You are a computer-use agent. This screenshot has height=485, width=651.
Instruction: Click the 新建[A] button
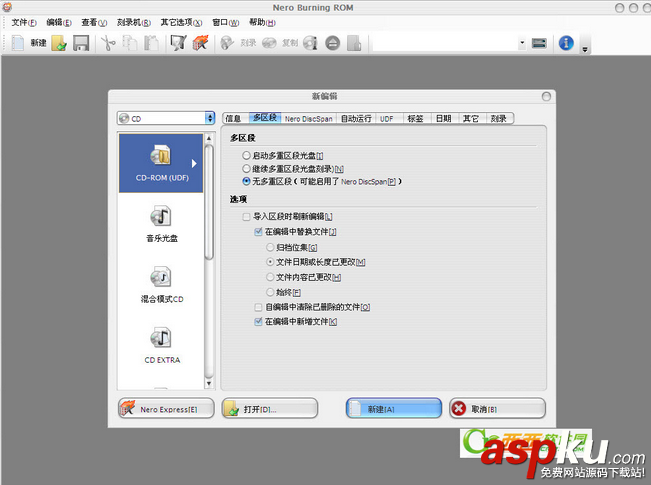tap(394, 409)
